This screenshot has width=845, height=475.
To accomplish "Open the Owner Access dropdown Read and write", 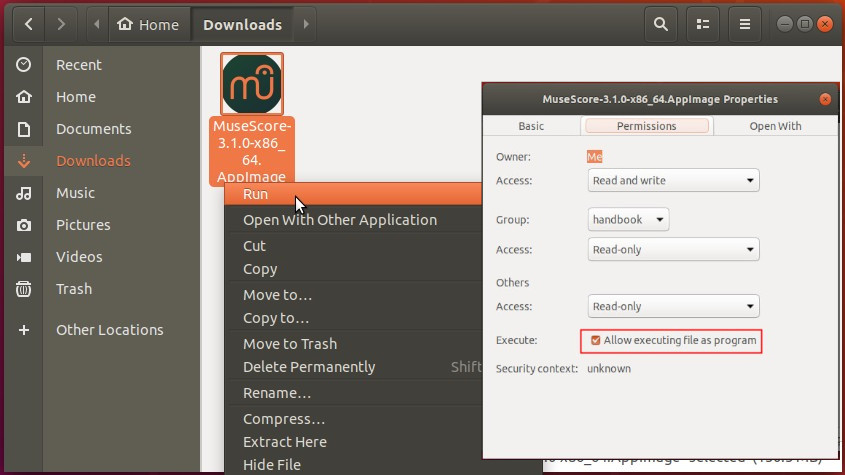I will [673, 181].
